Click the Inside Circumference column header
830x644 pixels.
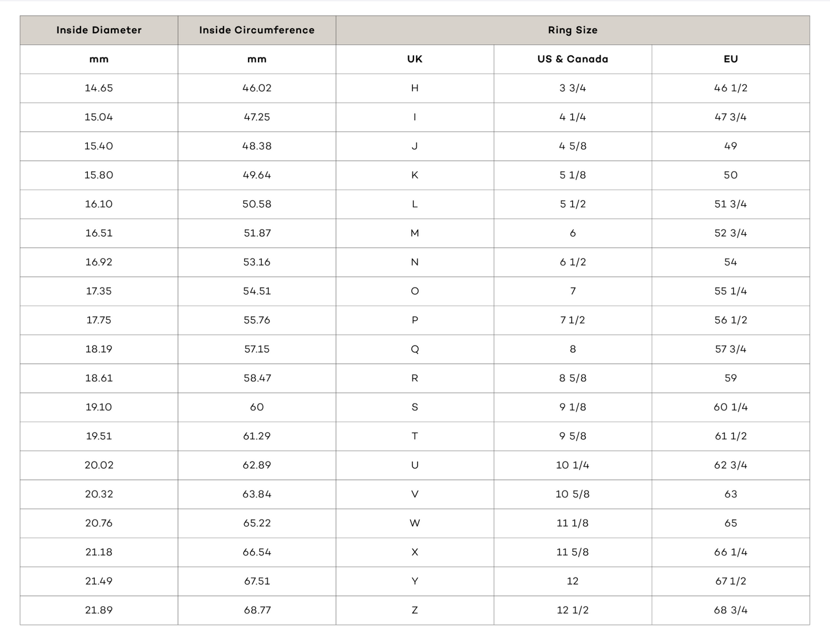(x=257, y=30)
